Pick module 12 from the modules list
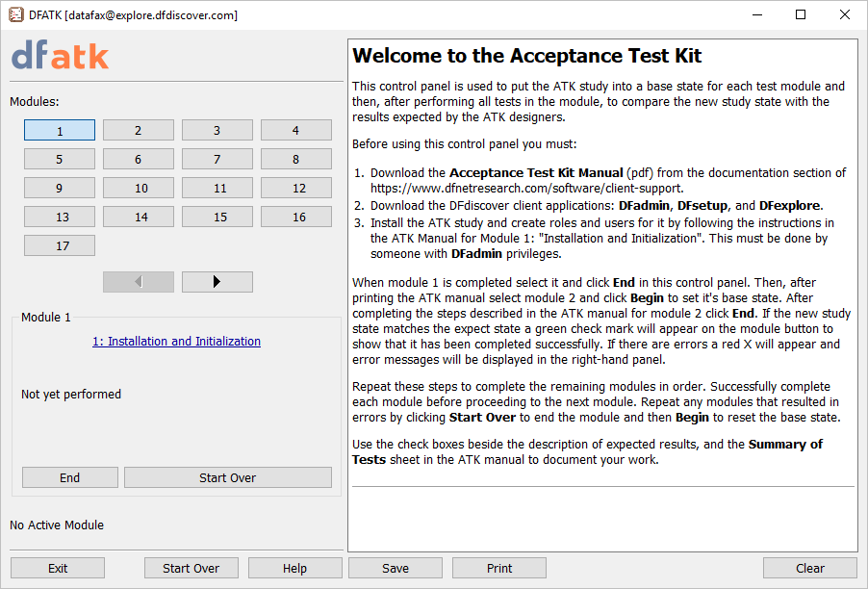 tap(296, 189)
